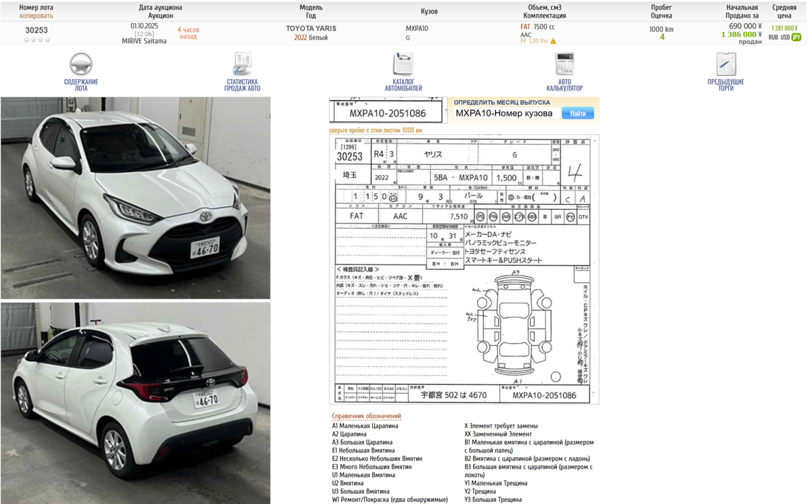Click the 'копировать' link under lot number
This screenshot has width=812, height=504.
(x=36, y=15)
